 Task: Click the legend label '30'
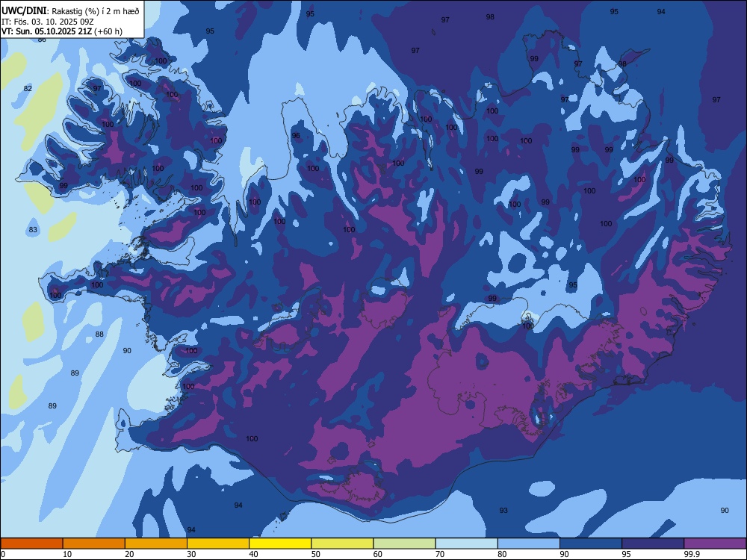tap(191, 554)
